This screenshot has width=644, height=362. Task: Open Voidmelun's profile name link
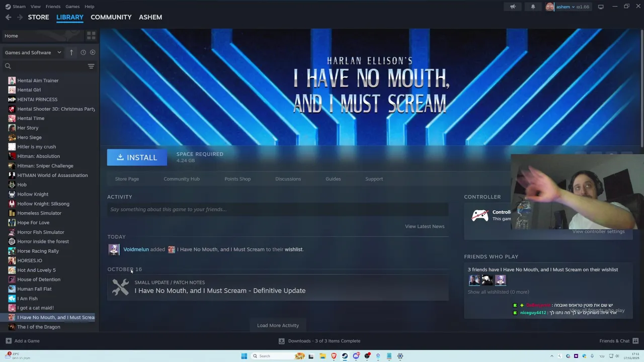tap(136, 249)
